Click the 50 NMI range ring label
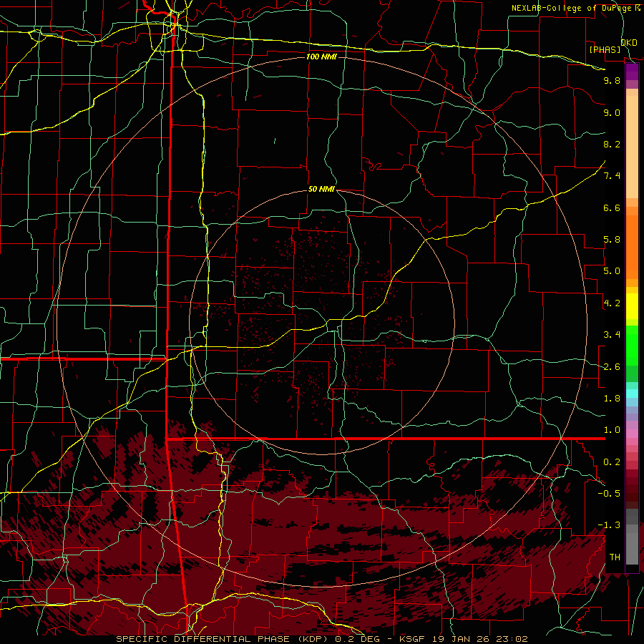The height and width of the screenshot is (644, 644). [x=321, y=189]
